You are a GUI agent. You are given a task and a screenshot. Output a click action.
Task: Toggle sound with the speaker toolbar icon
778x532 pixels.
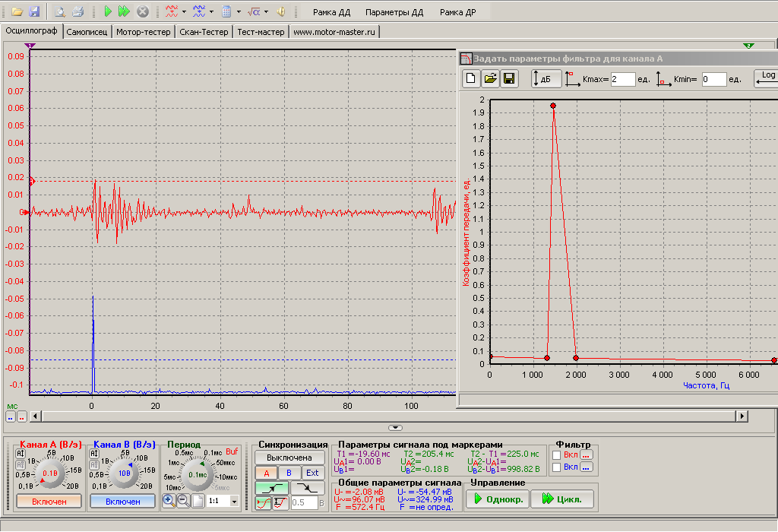[281, 11]
